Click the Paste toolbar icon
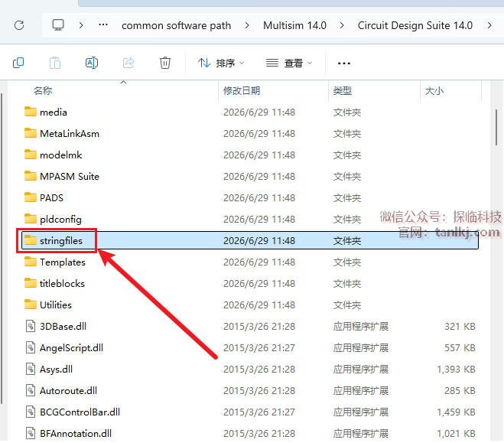Screen dimensions: 504x443 pyautogui.click(x=55, y=63)
